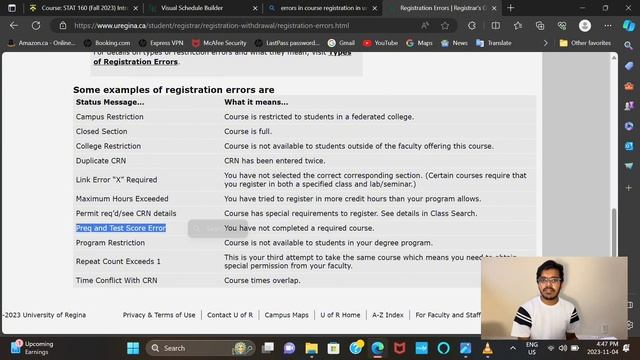The width and height of the screenshot is (640, 360).
Task: Open a new browser tab
Action: [x=511, y=8]
